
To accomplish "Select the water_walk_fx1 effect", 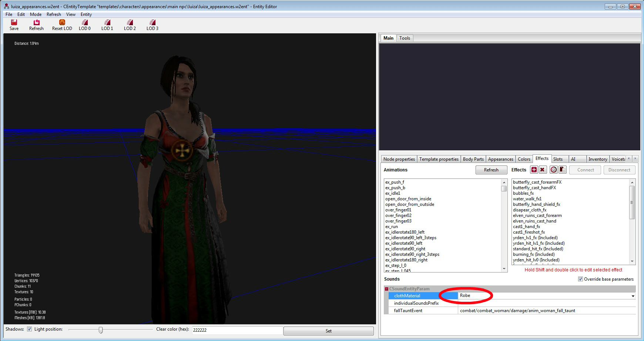I will 527,199.
